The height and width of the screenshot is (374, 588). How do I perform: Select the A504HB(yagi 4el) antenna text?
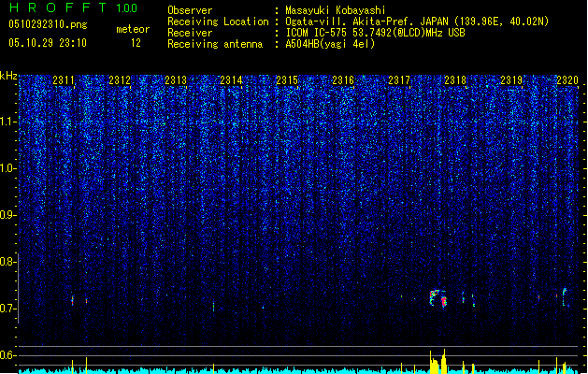330,44
